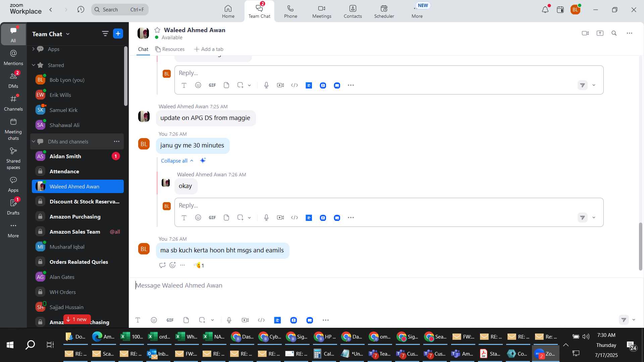Screen dimensions: 644x362
Task: Open send options dropdown in 'okay' thread reply box
Action: coord(594,218)
